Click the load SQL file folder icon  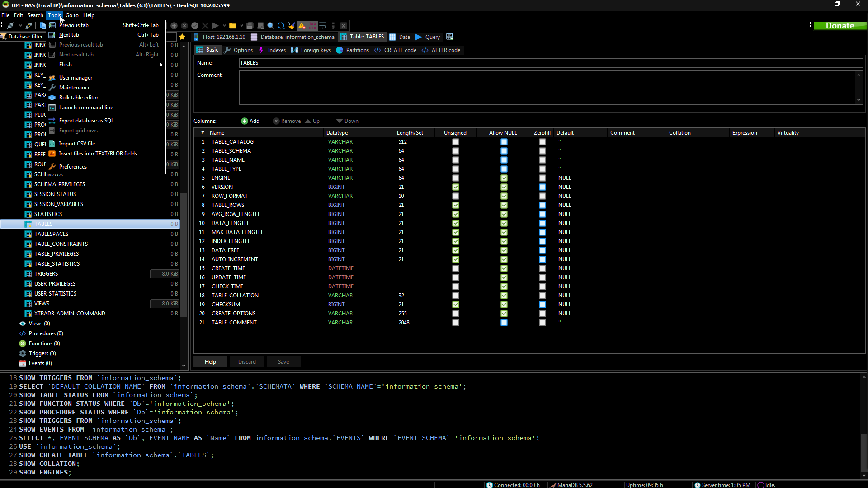[232, 26]
